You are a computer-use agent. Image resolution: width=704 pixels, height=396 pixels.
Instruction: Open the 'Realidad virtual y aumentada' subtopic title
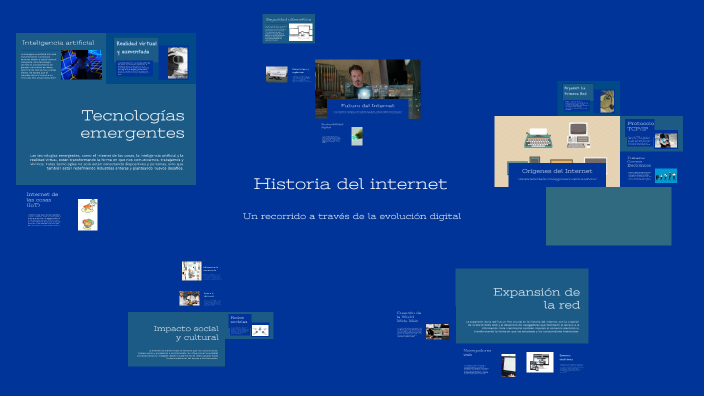click(136, 48)
